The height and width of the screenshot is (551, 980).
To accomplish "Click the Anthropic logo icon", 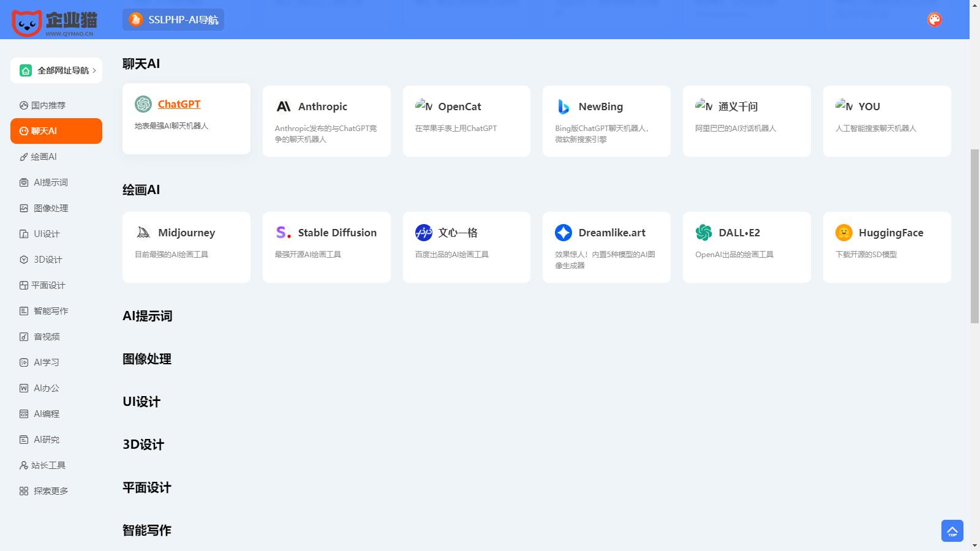I will pos(284,107).
